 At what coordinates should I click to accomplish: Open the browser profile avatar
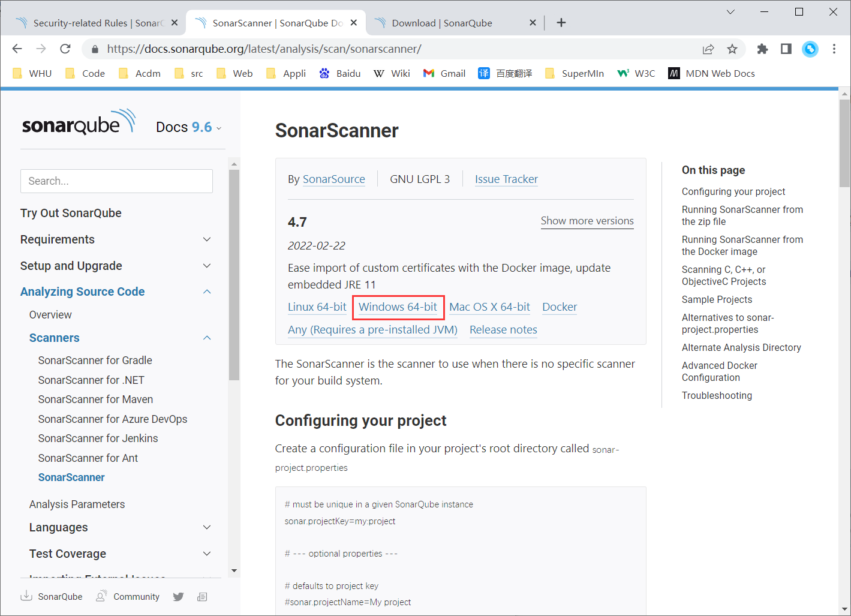tap(810, 49)
